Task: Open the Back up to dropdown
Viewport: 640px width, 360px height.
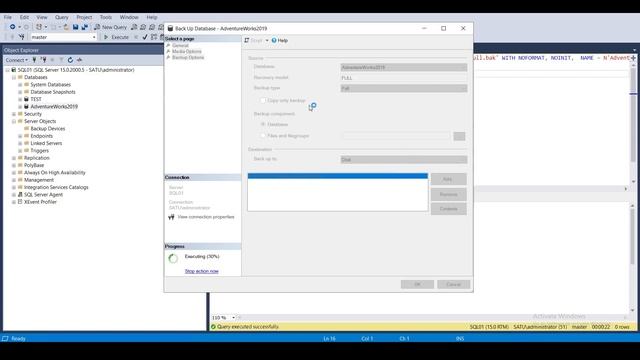Action: pos(404,160)
